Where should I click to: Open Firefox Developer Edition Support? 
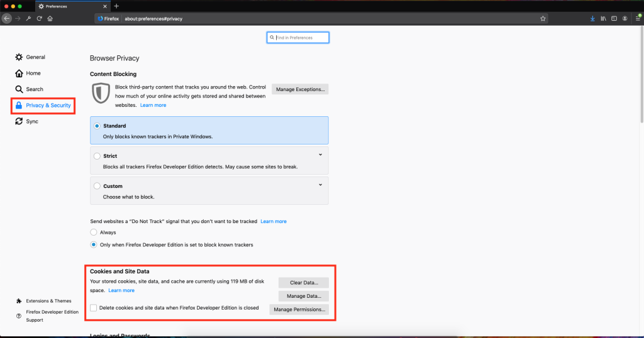(48, 316)
